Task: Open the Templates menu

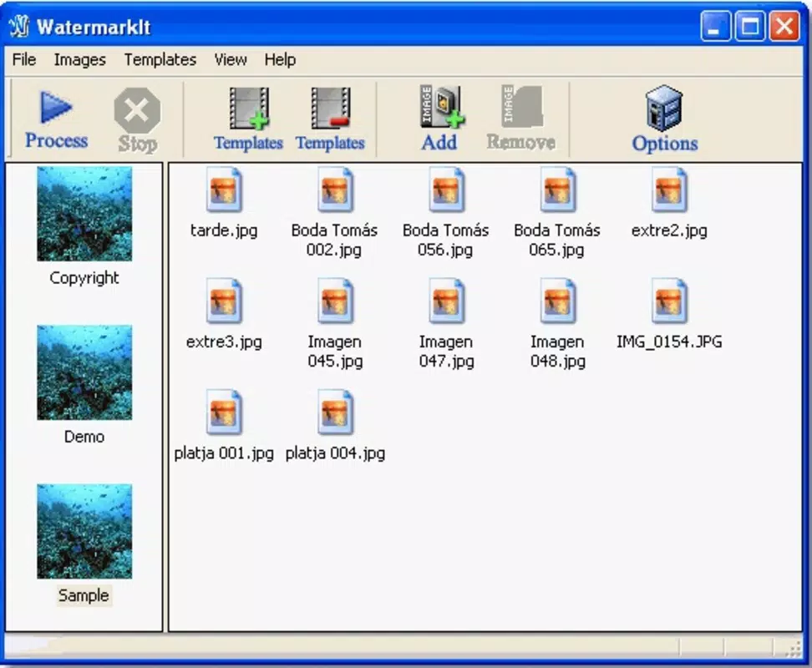Action: (x=160, y=59)
